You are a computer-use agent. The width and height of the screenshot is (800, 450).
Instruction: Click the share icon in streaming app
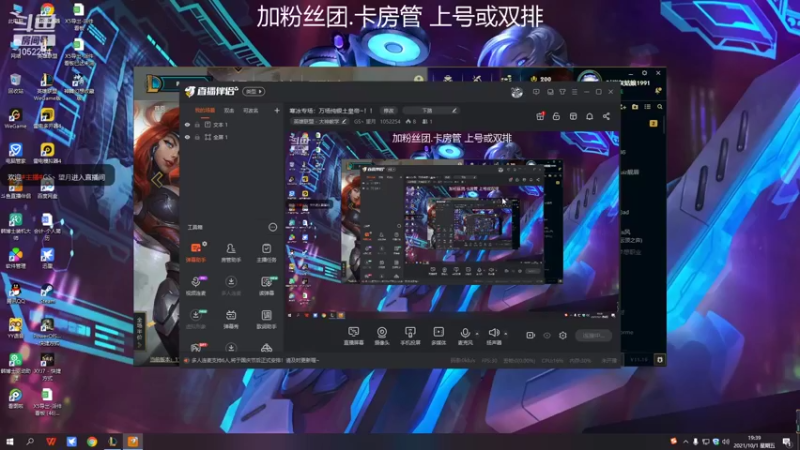click(606, 116)
